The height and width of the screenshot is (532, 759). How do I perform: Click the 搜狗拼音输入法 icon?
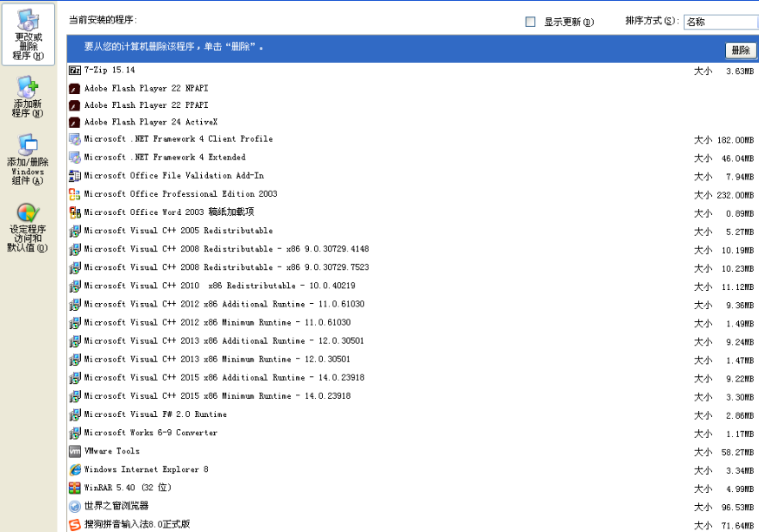(x=75, y=525)
